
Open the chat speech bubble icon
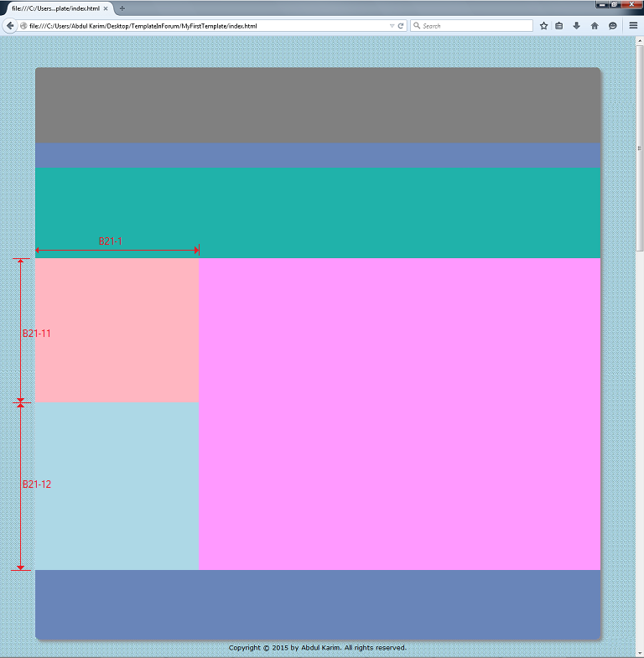point(613,26)
